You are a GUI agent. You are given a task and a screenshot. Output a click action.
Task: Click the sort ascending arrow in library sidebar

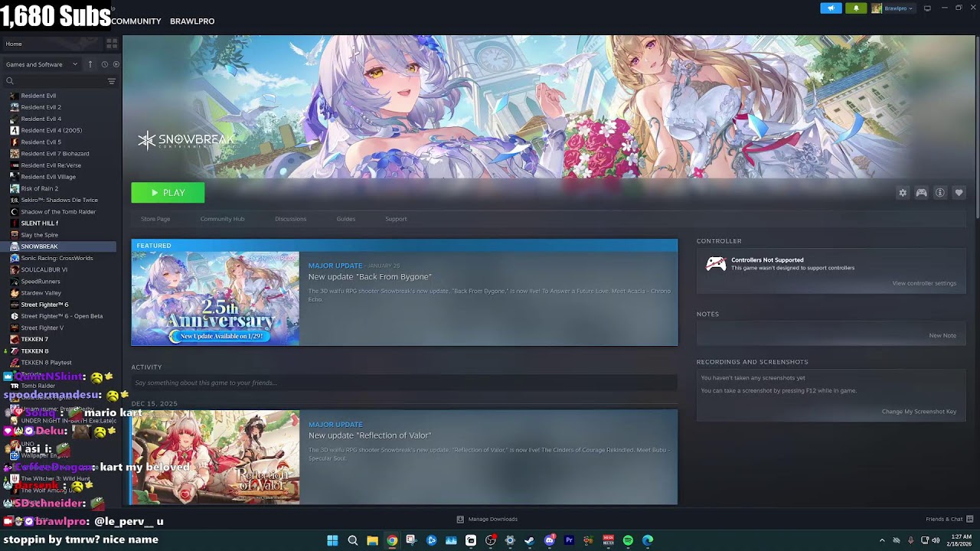click(90, 64)
